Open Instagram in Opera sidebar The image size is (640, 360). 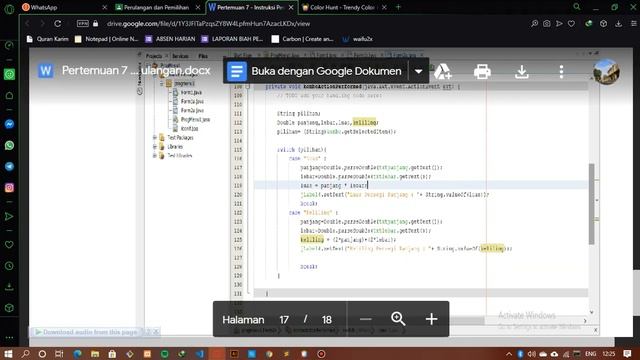click(x=9, y=187)
